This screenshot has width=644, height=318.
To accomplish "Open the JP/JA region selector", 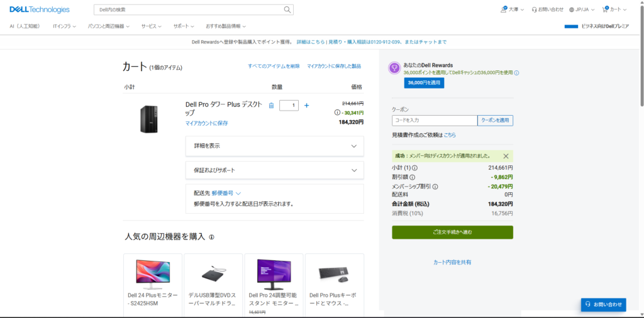I will pyautogui.click(x=582, y=9).
